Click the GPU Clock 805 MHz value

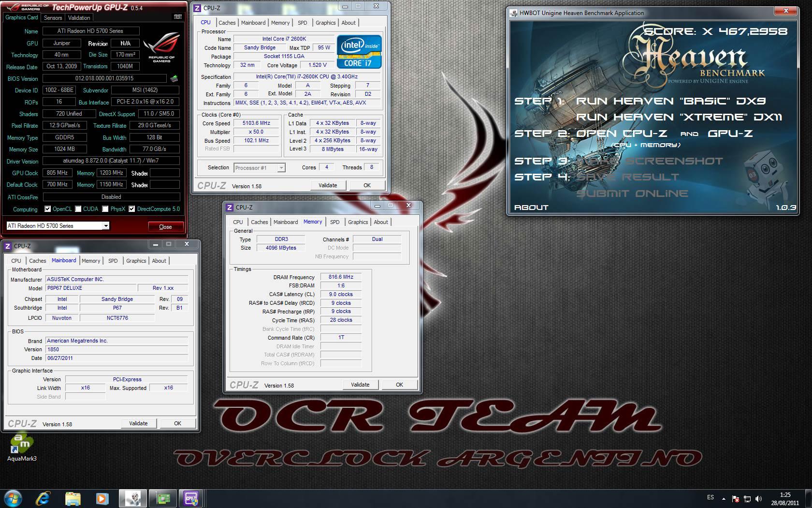[x=57, y=173]
